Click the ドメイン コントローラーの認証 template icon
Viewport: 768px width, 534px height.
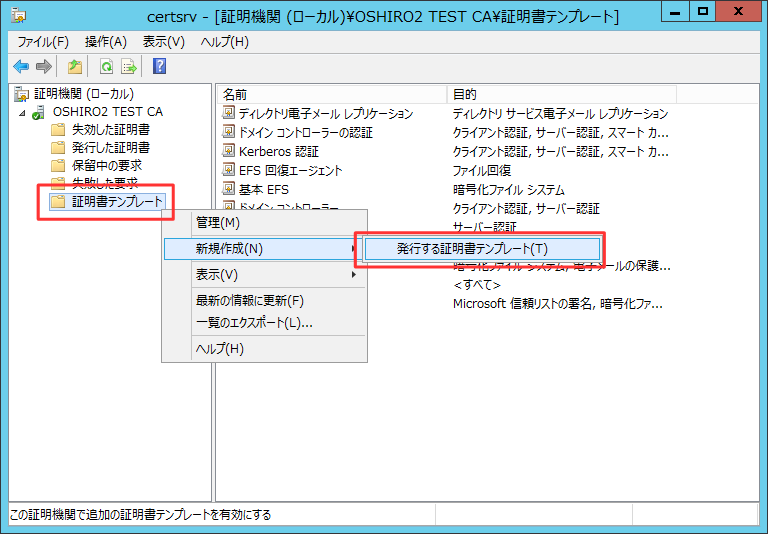pos(228,132)
